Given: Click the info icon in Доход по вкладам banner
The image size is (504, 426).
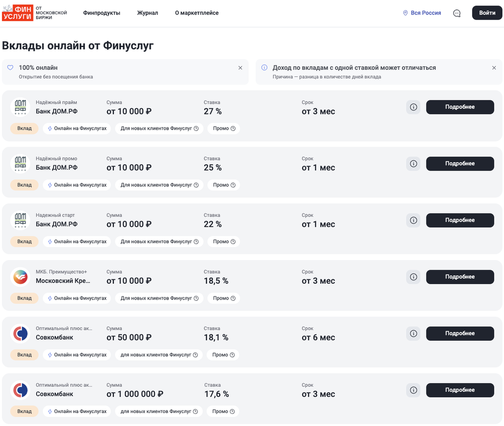Looking at the screenshot, I should 264,68.
